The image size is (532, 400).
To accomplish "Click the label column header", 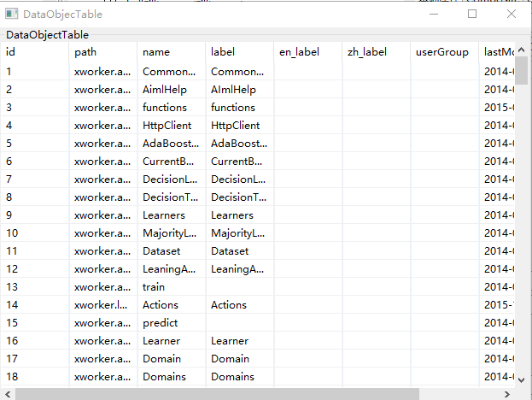I will point(240,52).
